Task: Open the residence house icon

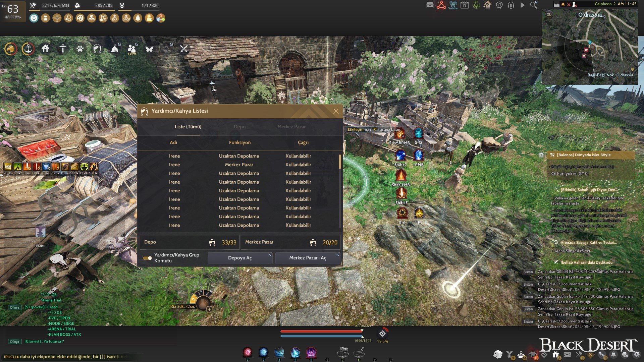Action: 45,49
